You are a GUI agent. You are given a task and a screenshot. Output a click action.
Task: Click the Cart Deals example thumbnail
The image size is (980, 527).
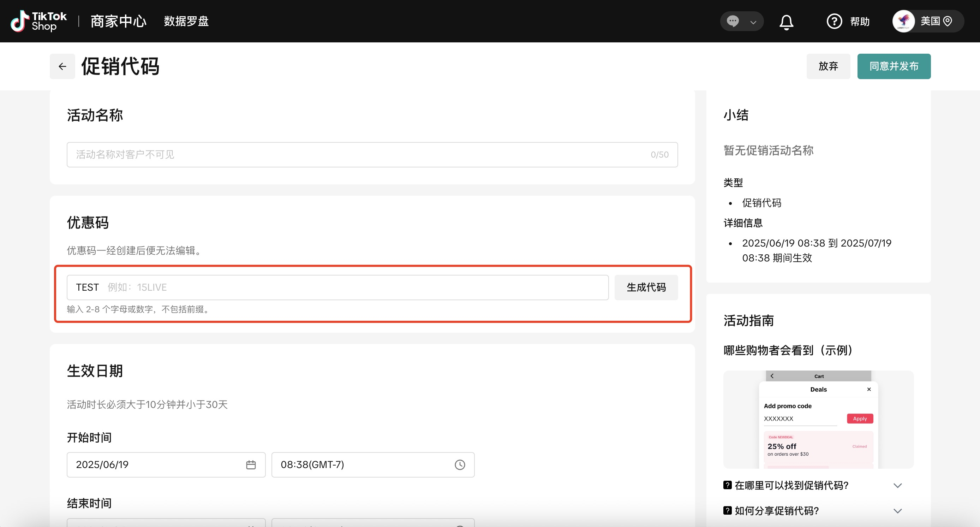(818, 419)
